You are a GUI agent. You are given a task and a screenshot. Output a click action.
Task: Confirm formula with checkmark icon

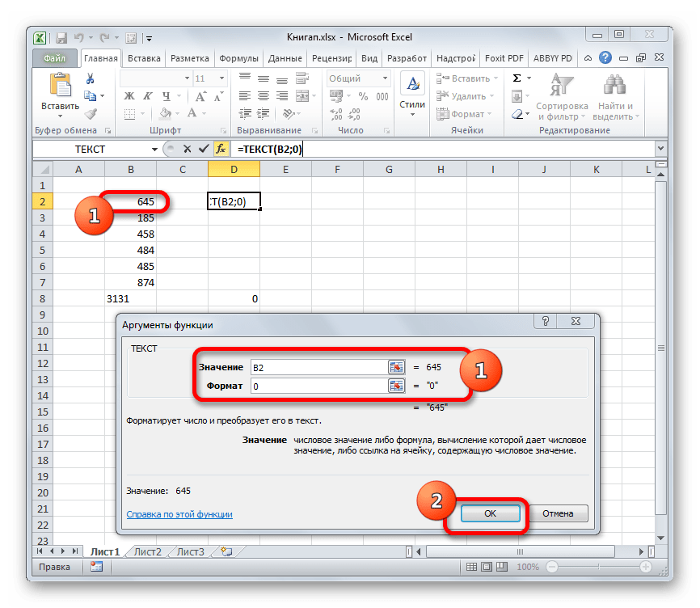coord(204,149)
